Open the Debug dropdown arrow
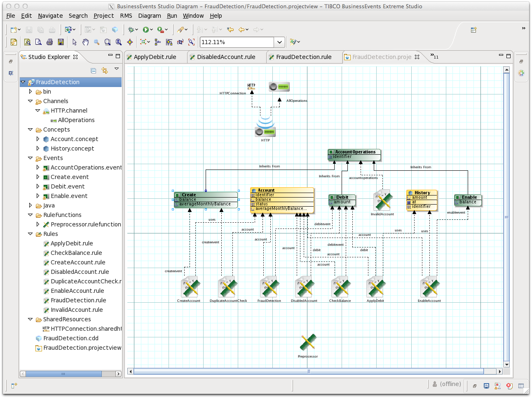532x398 pixels. point(137,30)
